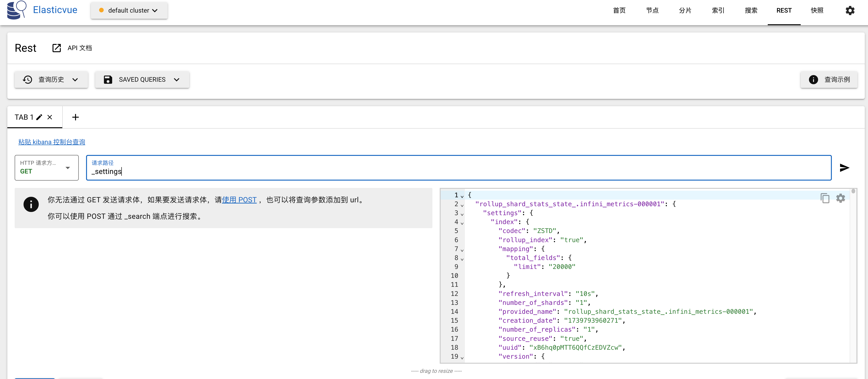Image resolution: width=868 pixels, height=379 pixels.
Task: Collapse JSON line 2 fold arrow
Action: pyautogui.click(x=462, y=205)
